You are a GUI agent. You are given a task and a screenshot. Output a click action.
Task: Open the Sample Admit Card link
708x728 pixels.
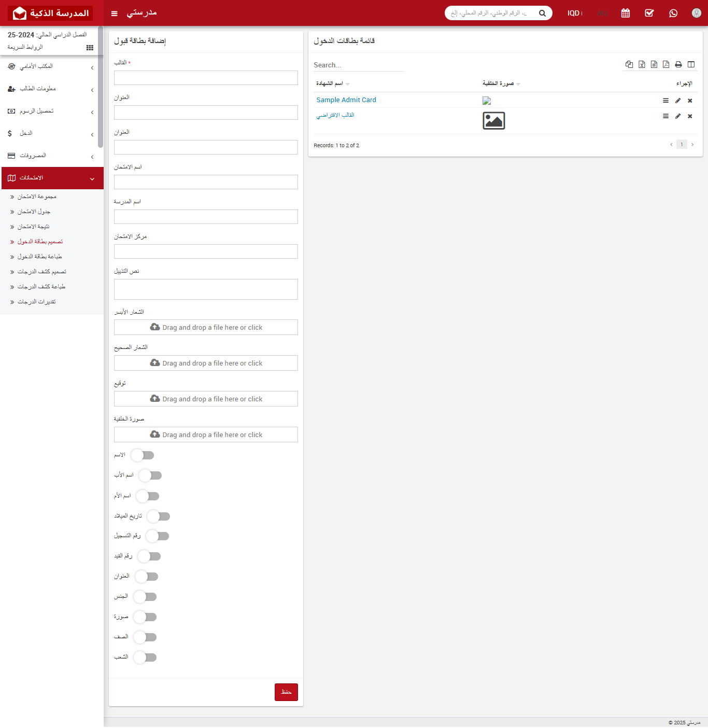pos(346,100)
